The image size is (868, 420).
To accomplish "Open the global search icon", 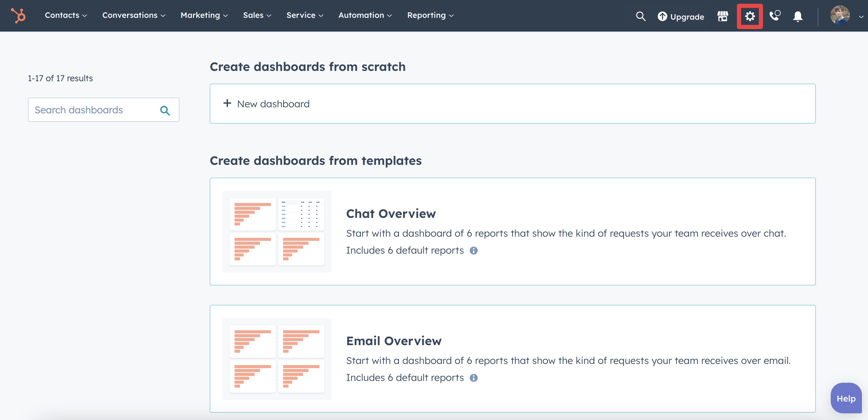I will point(641,16).
